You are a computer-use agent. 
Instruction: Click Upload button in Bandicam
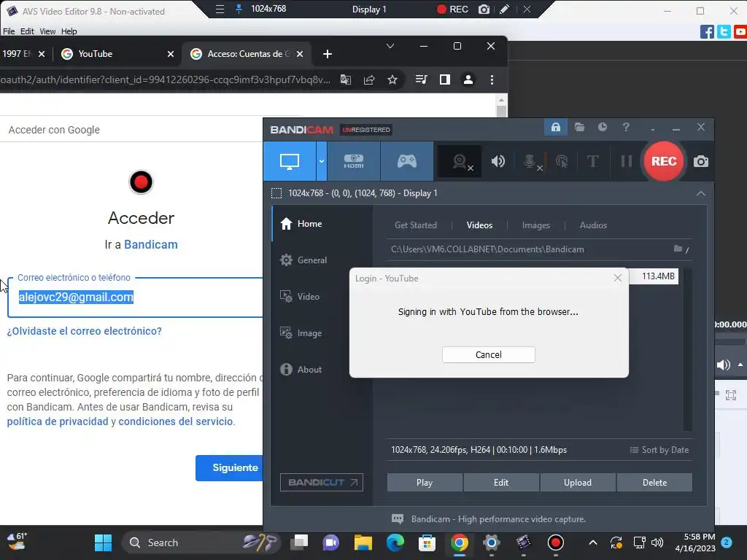tap(578, 483)
